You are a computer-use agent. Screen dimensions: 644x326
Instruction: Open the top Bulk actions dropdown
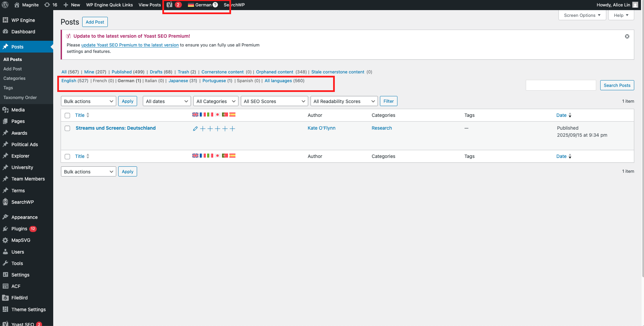click(x=88, y=101)
